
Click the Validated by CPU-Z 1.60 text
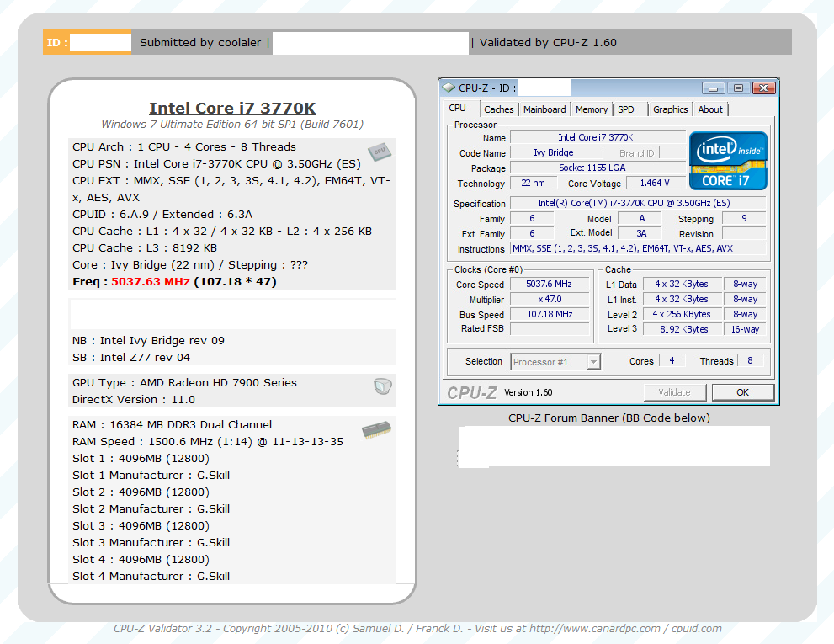point(548,43)
